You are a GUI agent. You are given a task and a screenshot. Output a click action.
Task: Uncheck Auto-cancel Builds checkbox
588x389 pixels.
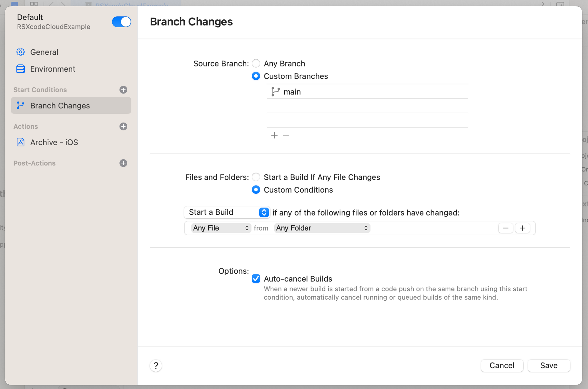[256, 278]
